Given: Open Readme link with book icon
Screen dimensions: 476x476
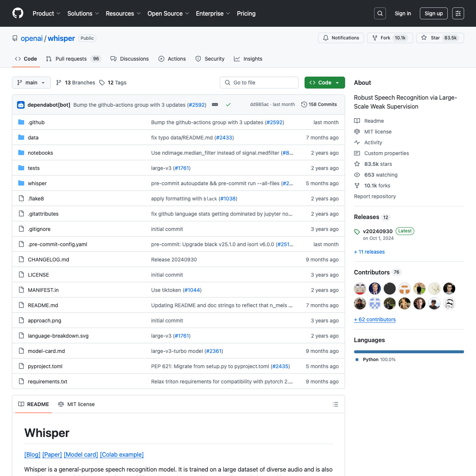Looking at the screenshot, I should click(369, 121).
